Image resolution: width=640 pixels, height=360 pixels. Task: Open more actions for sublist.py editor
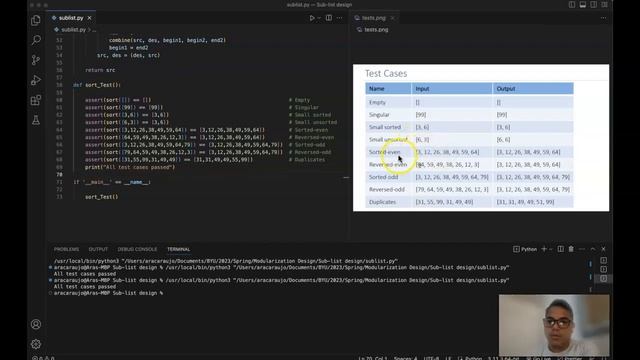(340, 18)
